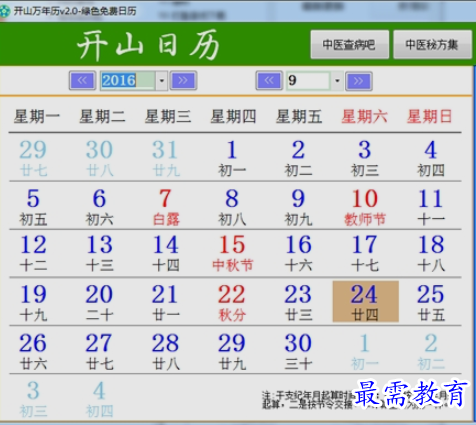This screenshot has width=476, height=425.
Task: Select September 29 廿九 in fifth row
Action: coord(232,351)
